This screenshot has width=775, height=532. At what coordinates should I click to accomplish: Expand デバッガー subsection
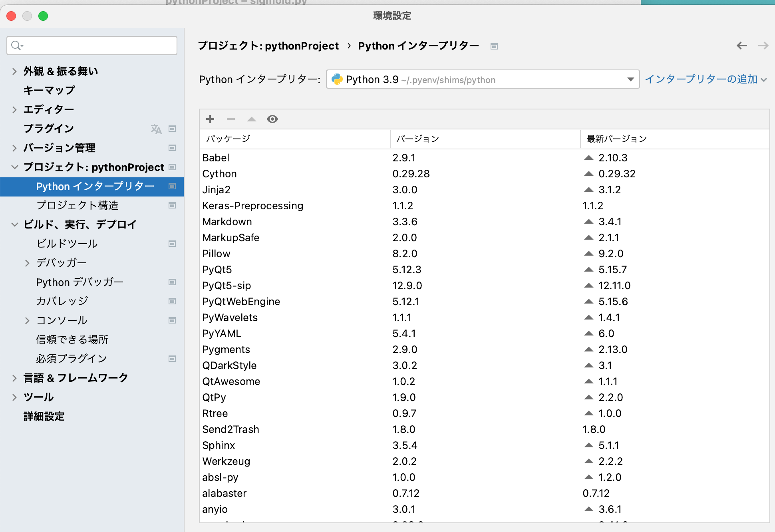(27, 263)
